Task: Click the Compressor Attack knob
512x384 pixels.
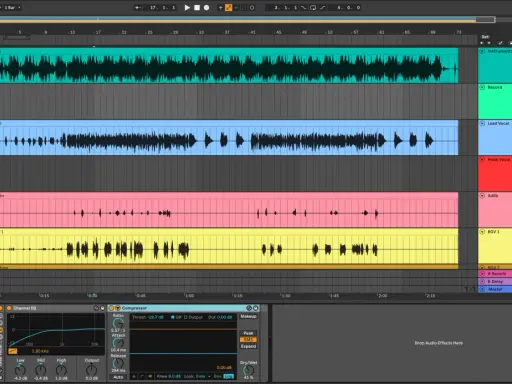Action: [x=118, y=343]
